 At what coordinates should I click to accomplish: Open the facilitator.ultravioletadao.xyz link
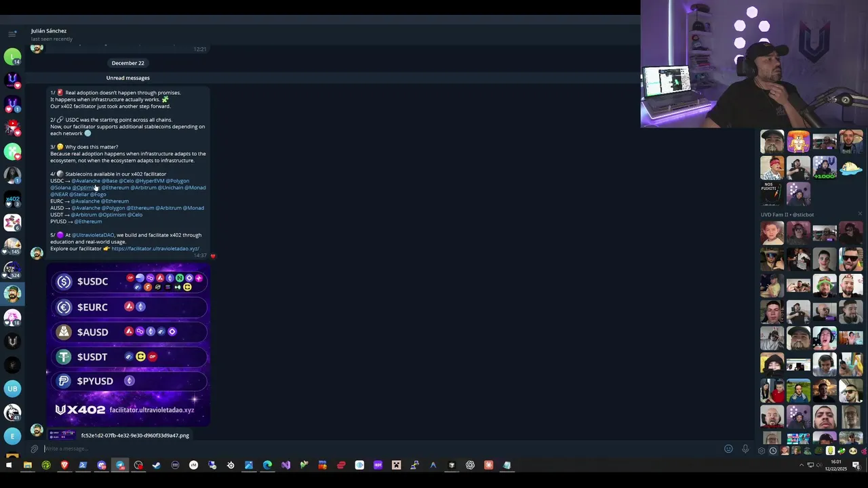[155, 249]
